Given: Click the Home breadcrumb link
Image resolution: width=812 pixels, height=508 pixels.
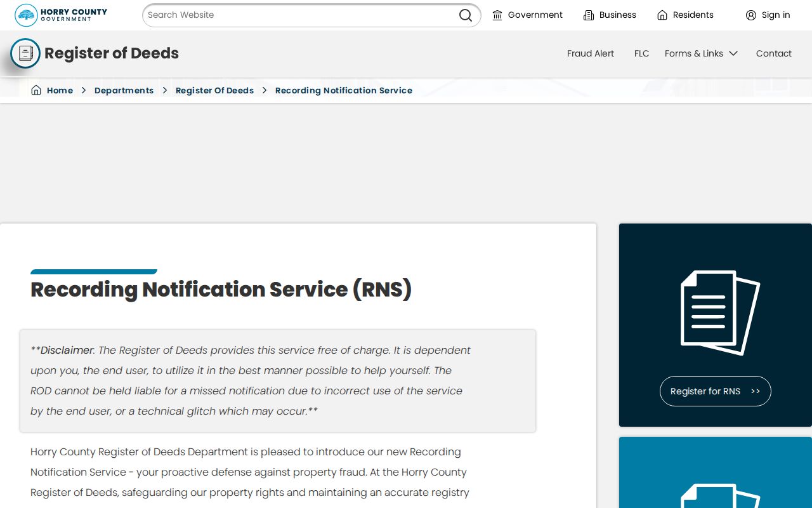Looking at the screenshot, I should (60, 90).
